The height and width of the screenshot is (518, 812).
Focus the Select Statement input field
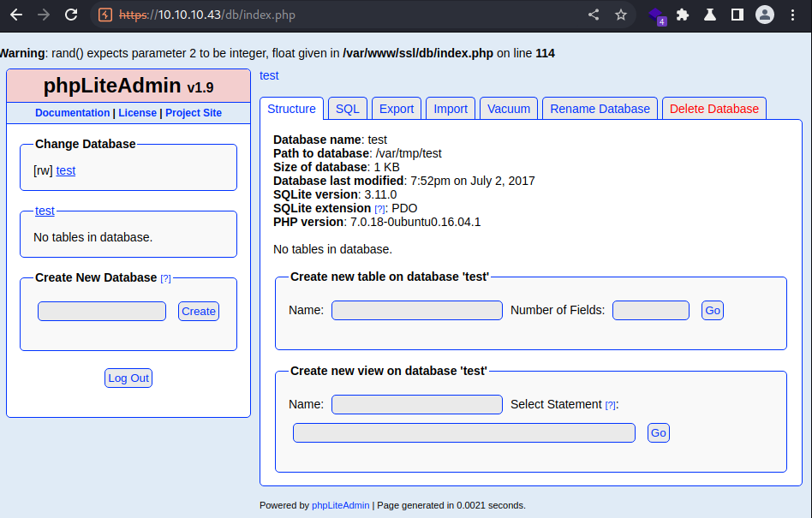coord(464,432)
